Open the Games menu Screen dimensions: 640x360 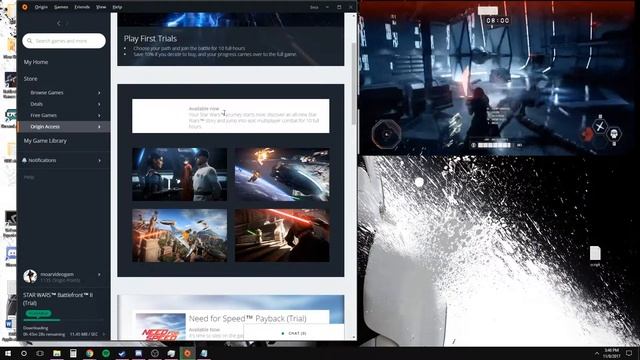61,7
